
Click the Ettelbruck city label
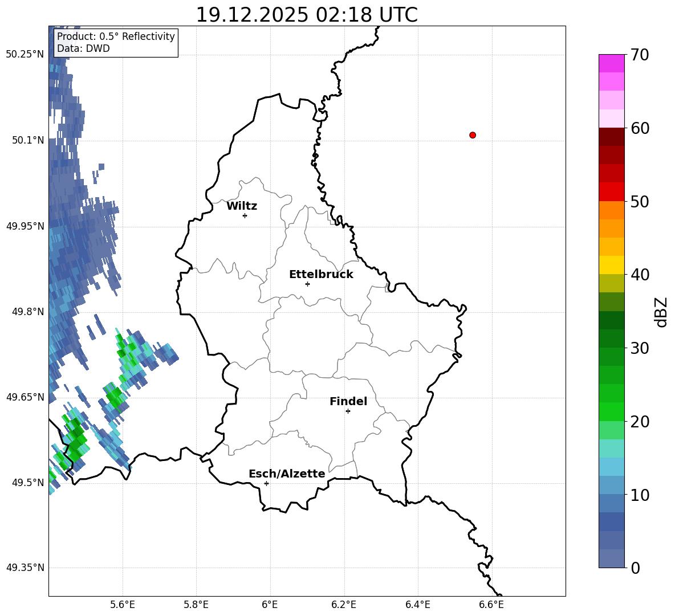(x=321, y=275)
